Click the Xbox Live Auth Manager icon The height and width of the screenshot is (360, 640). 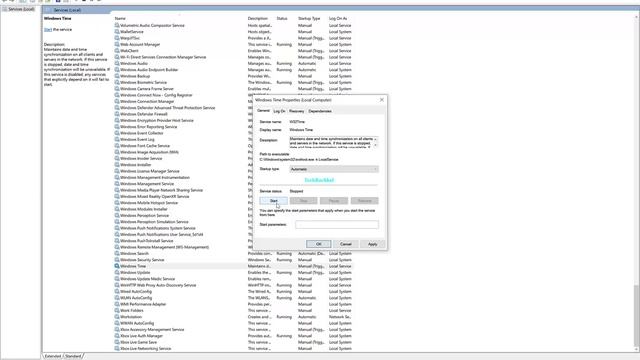pyautogui.click(x=117, y=336)
